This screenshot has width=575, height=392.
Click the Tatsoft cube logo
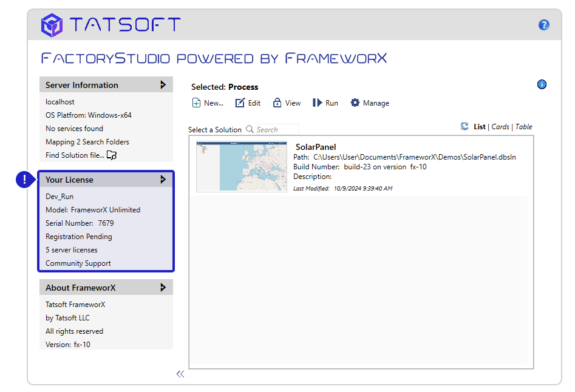[x=52, y=25]
